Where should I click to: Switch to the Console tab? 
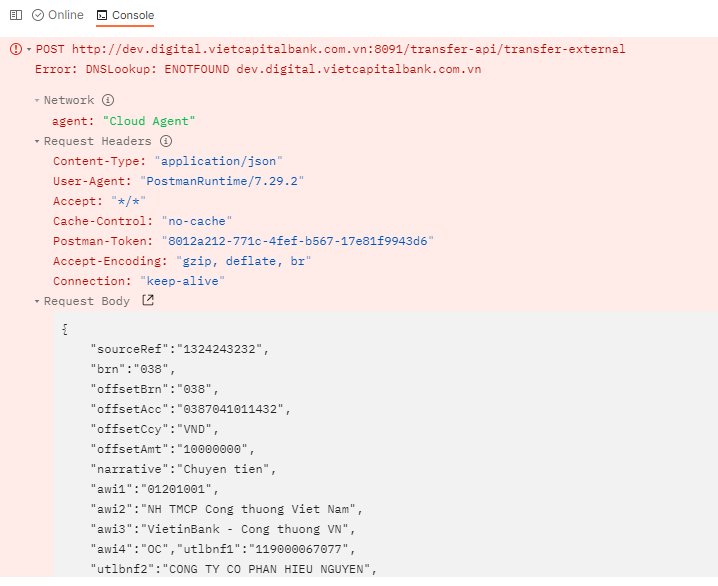point(125,16)
